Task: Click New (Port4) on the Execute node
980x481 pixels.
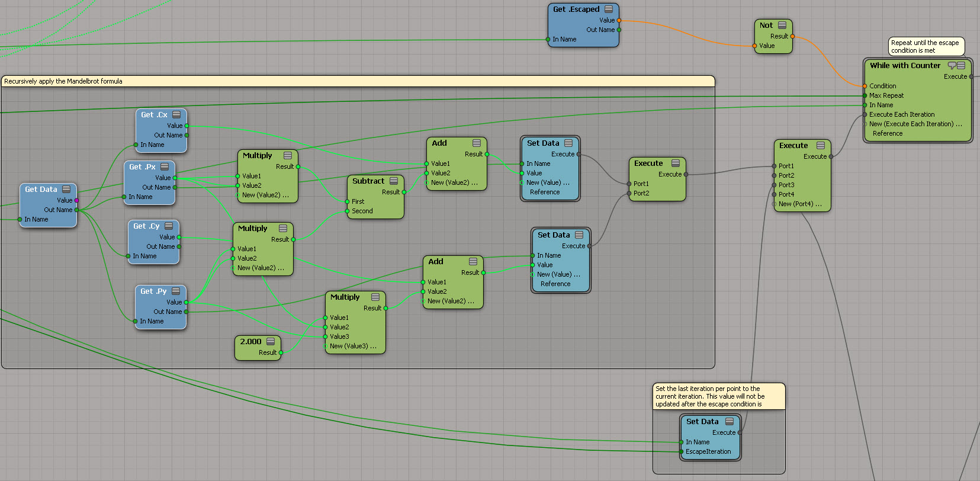Action: pyautogui.click(x=799, y=204)
